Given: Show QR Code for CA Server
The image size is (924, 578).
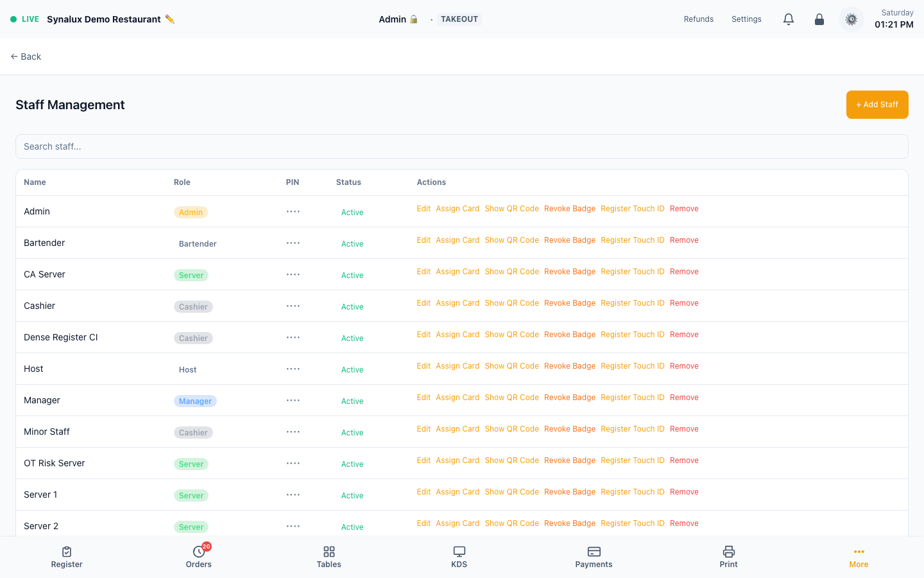Looking at the screenshot, I should [511, 272].
